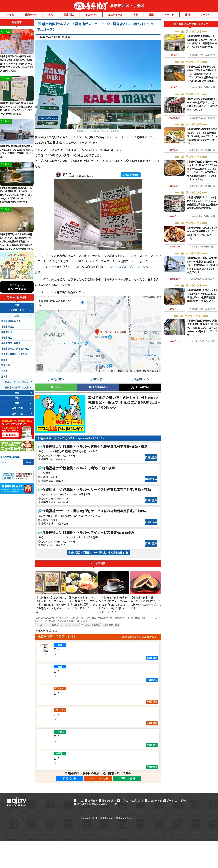The width and height of the screenshot is (218, 868).
Task: Click the Instagram jpzama profile avatar
Action: (x=58, y=175)
